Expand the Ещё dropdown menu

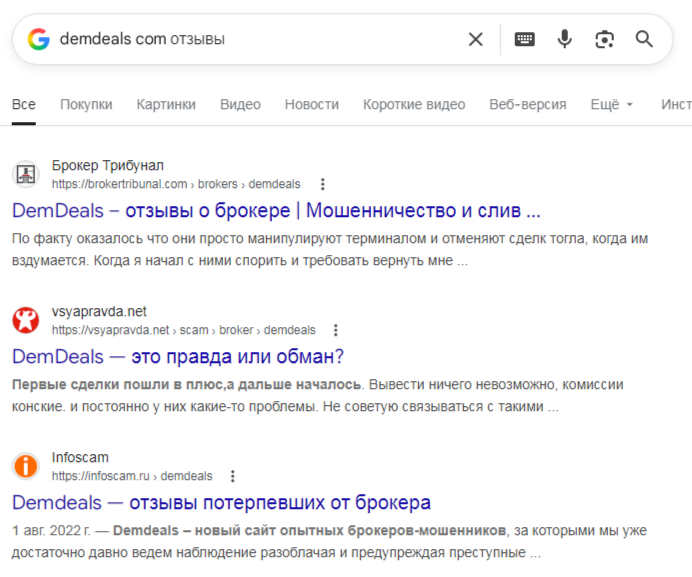point(612,105)
